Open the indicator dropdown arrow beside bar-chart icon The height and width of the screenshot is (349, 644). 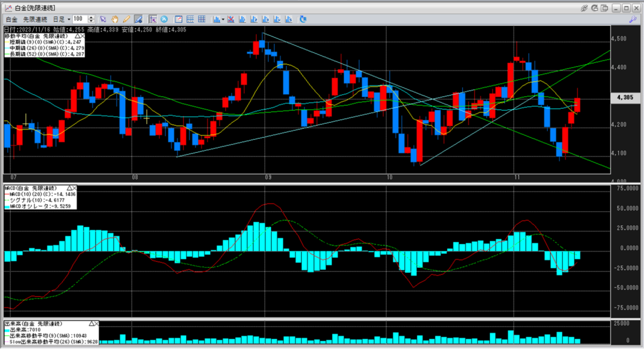pyautogui.click(x=223, y=19)
